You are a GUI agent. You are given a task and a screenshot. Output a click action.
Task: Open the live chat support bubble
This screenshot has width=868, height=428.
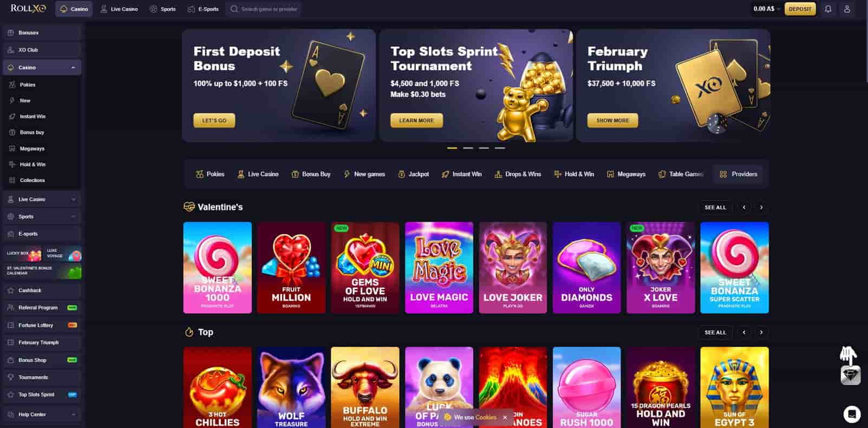click(x=852, y=414)
